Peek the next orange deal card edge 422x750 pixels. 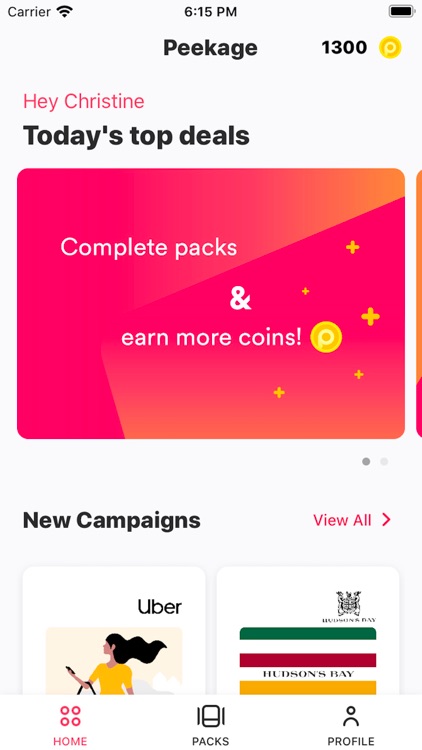(x=419, y=303)
